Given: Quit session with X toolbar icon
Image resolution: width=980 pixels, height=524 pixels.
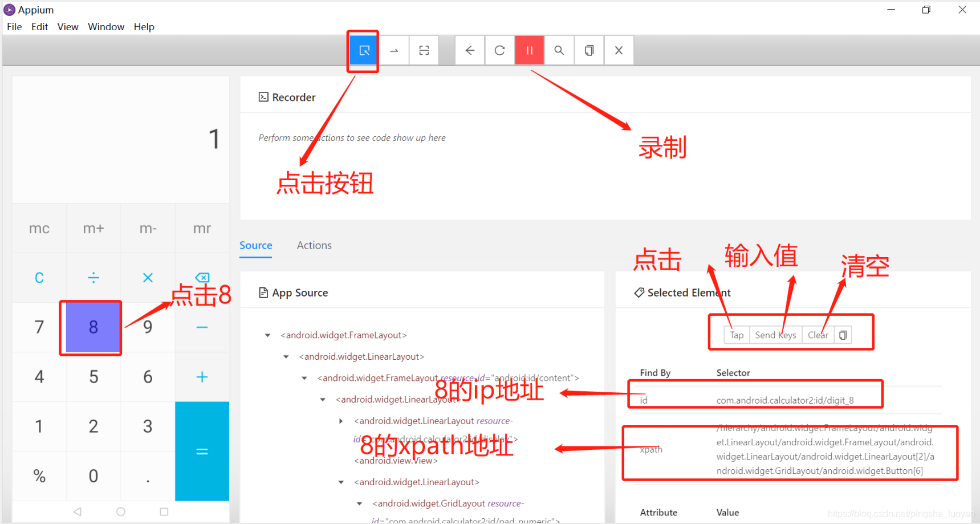Looking at the screenshot, I should 619,50.
